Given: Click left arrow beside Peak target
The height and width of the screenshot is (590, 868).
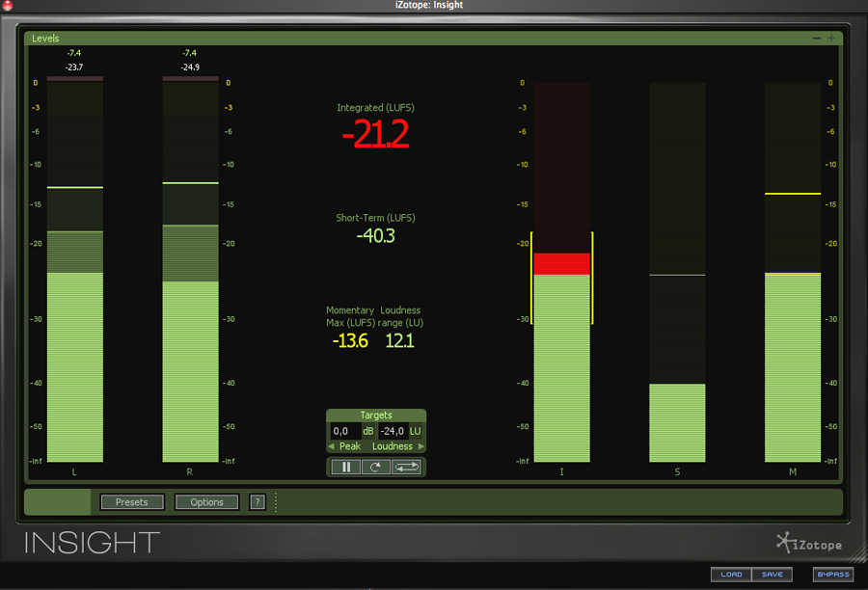Looking at the screenshot, I should point(332,446).
